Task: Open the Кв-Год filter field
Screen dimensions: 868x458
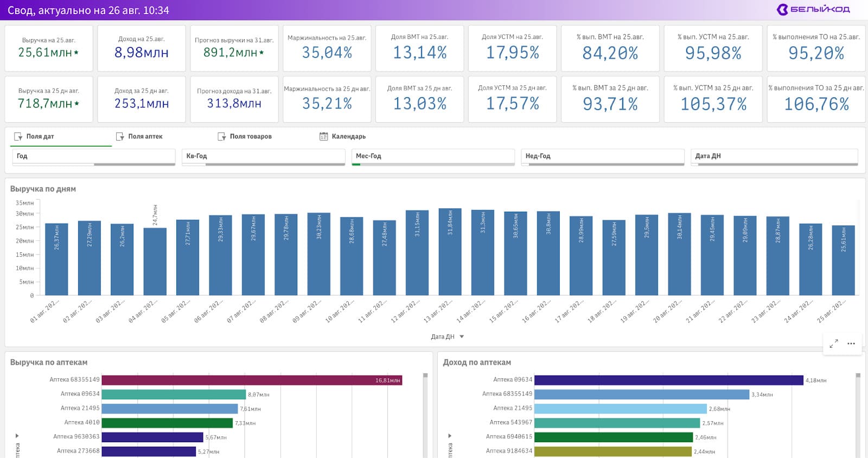Action: 263,157
